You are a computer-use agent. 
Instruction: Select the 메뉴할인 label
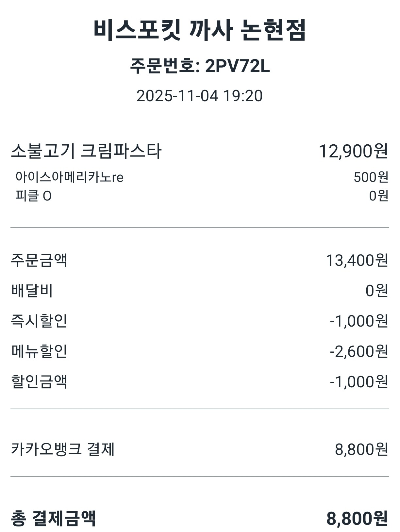(x=39, y=351)
